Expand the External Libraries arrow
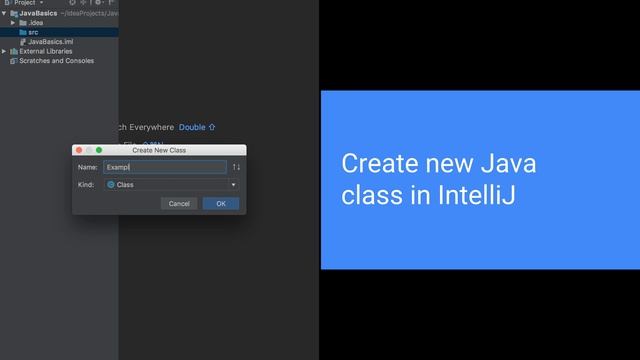Image resolution: width=640 pixels, height=360 pixels. (4, 51)
